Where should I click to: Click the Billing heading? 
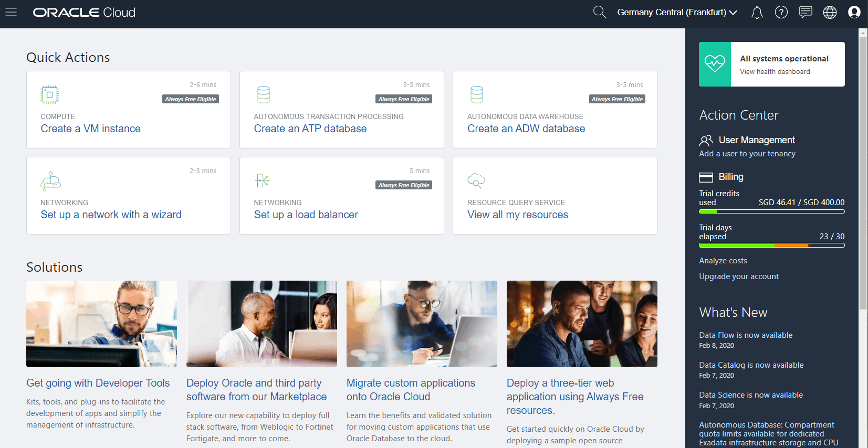731,177
